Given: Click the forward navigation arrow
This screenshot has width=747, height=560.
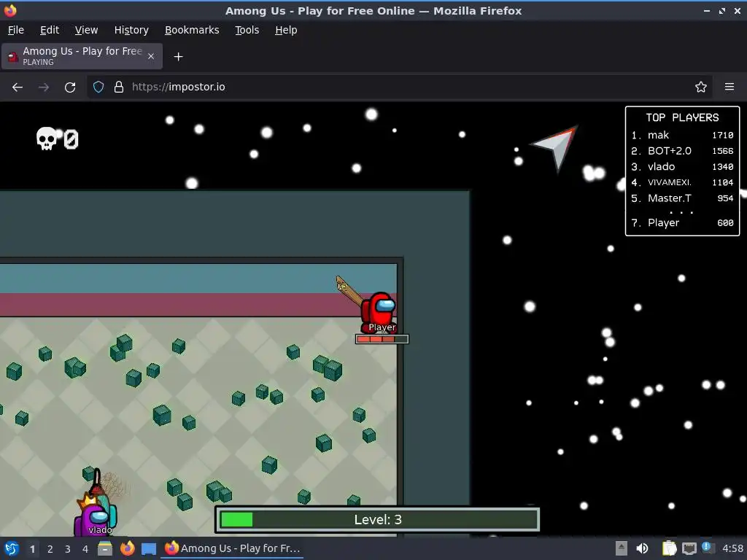Looking at the screenshot, I should [43, 87].
